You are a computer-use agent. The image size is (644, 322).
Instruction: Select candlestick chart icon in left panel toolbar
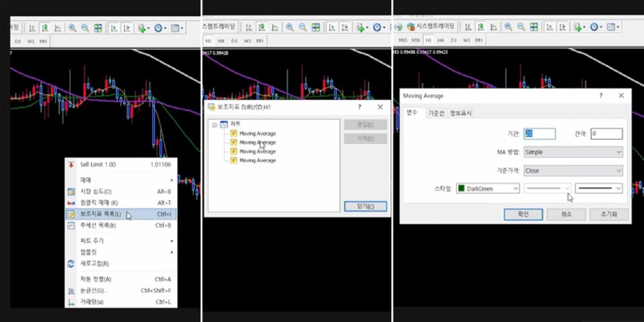45,28
